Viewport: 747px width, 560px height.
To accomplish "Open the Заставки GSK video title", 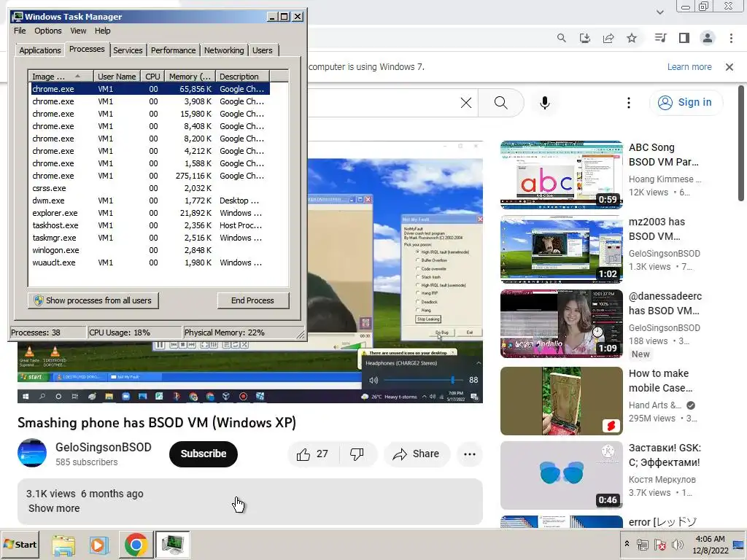I will (665, 455).
